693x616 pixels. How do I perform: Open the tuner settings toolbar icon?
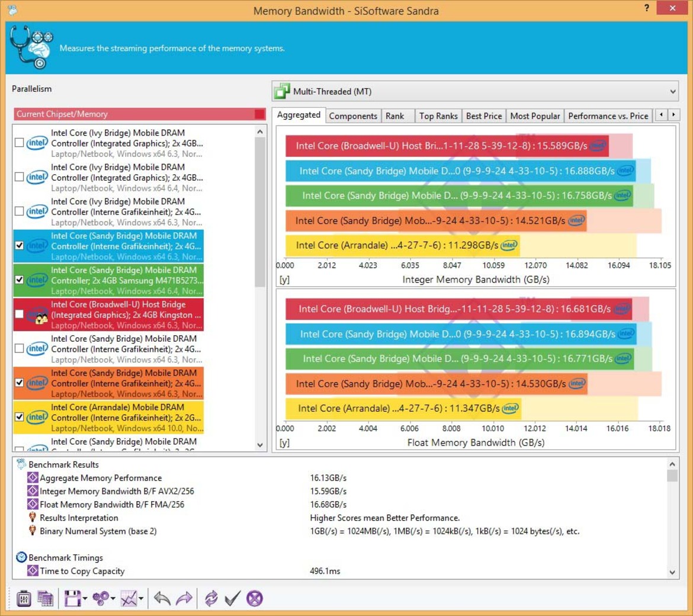[x=24, y=599]
